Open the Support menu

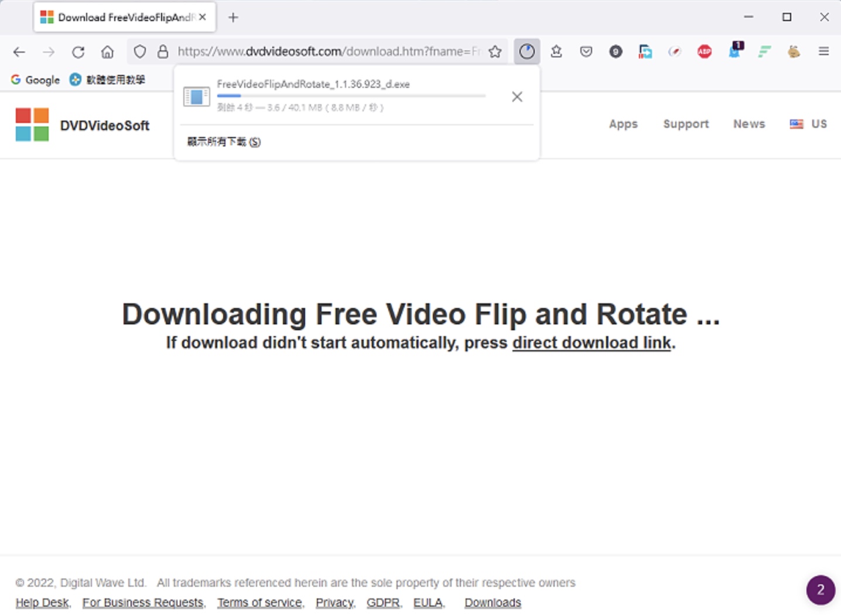tap(686, 124)
